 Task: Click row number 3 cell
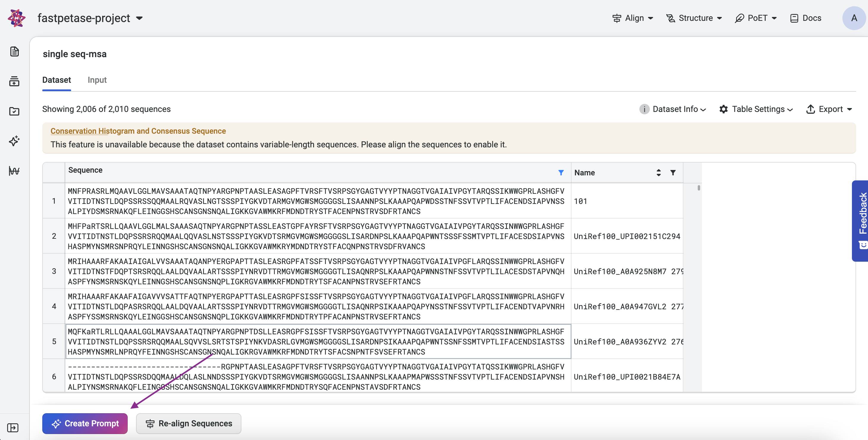point(54,271)
